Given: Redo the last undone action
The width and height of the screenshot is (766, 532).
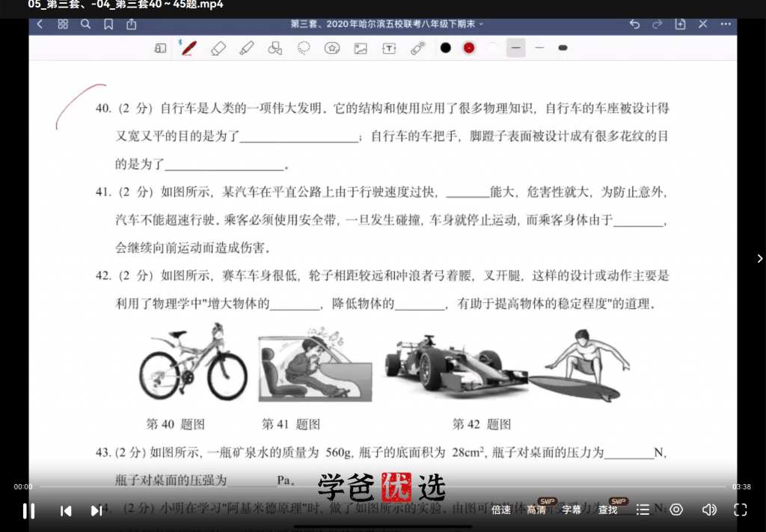Looking at the screenshot, I should pos(657,24).
